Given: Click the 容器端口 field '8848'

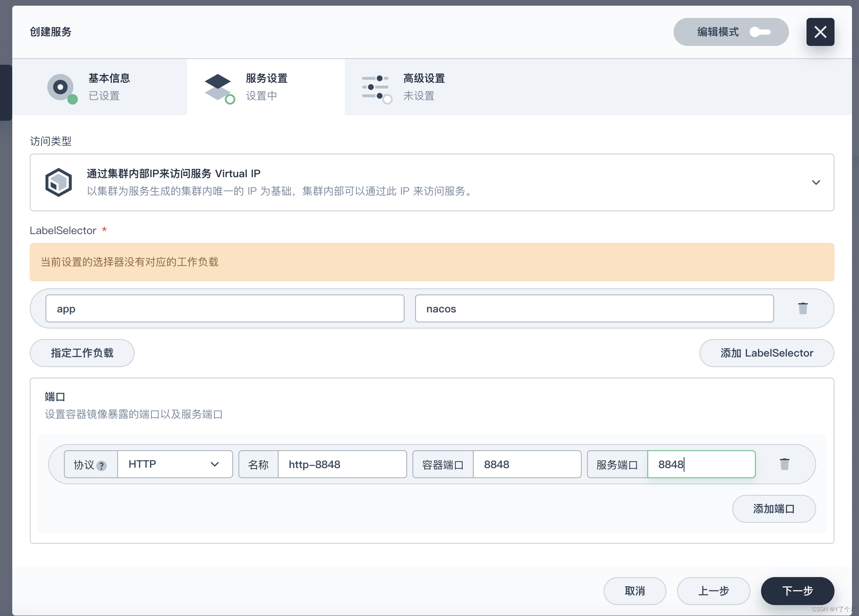Looking at the screenshot, I should [x=527, y=464].
